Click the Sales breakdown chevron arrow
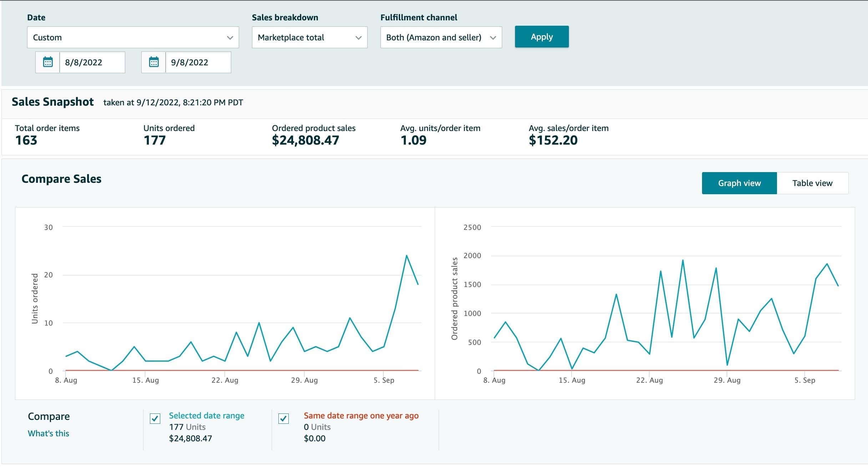The width and height of the screenshot is (868, 467). 358,37
